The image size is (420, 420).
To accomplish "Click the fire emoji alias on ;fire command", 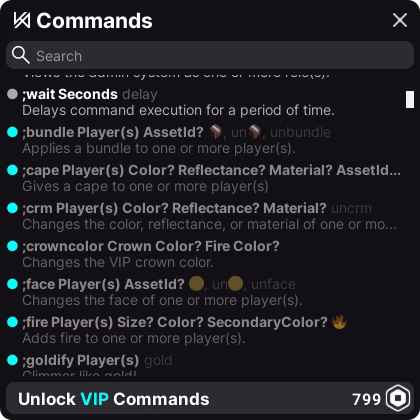I will pos(339,322).
